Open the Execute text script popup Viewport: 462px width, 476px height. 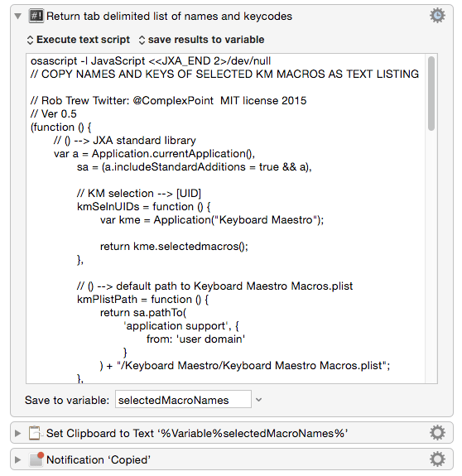pyautogui.click(x=79, y=40)
